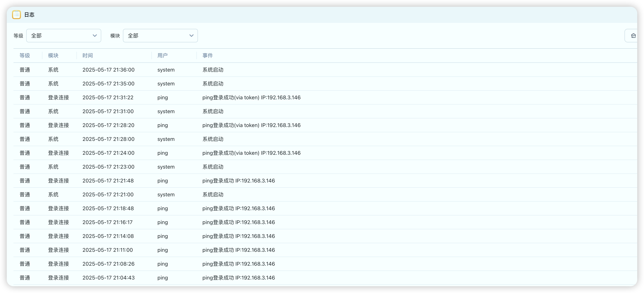The height and width of the screenshot is (293, 644).
Task: Click the 时间 column header
Action: tap(88, 55)
